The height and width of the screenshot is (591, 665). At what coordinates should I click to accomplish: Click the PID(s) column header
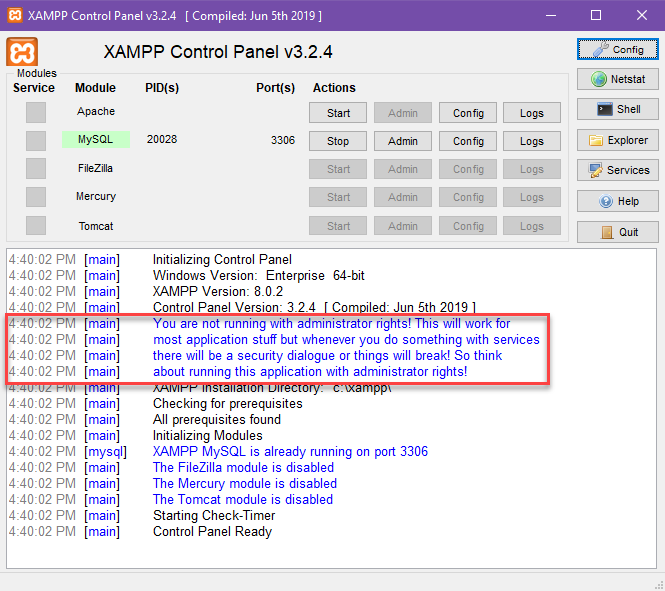[162, 88]
